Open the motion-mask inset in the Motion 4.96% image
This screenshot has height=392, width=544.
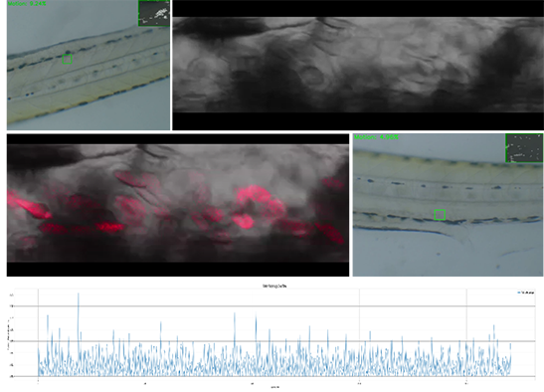click(524, 148)
